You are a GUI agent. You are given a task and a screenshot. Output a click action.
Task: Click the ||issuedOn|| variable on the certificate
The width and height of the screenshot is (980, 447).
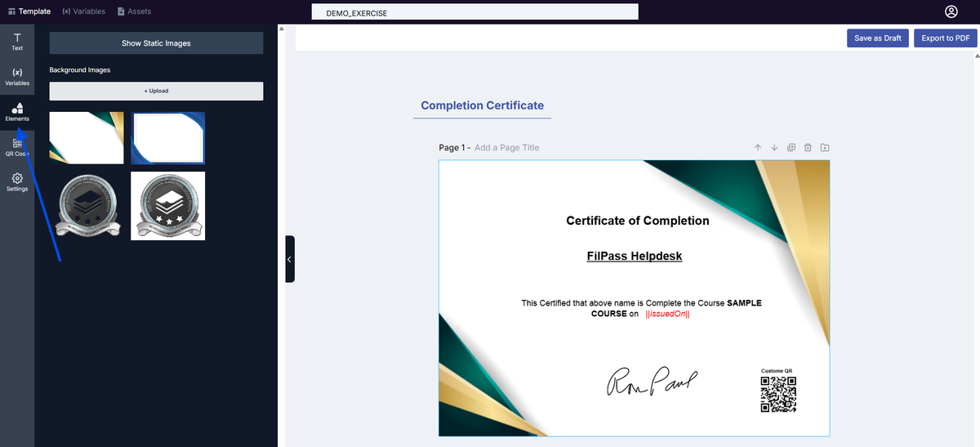tap(667, 314)
